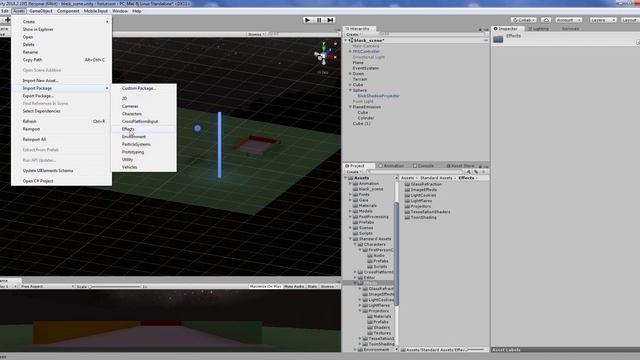Open the Project panel Create dropdown
Image resolution: width=640 pixels, height=360 pixels.
pyautogui.click(x=354, y=172)
